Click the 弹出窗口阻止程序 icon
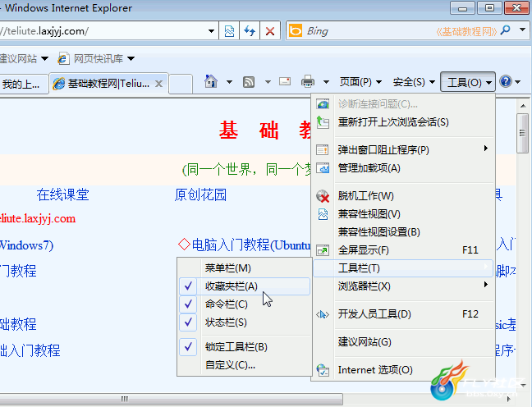The width and height of the screenshot is (532, 407). [323, 149]
